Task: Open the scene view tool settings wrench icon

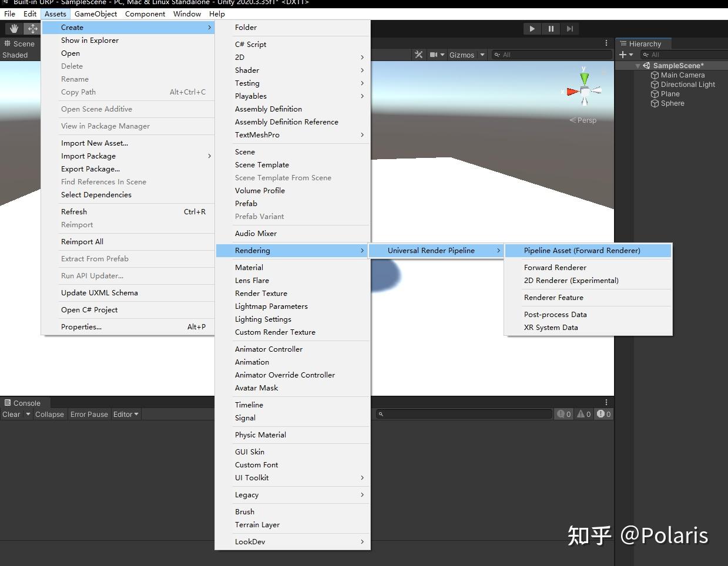Action: click(418, 55)
